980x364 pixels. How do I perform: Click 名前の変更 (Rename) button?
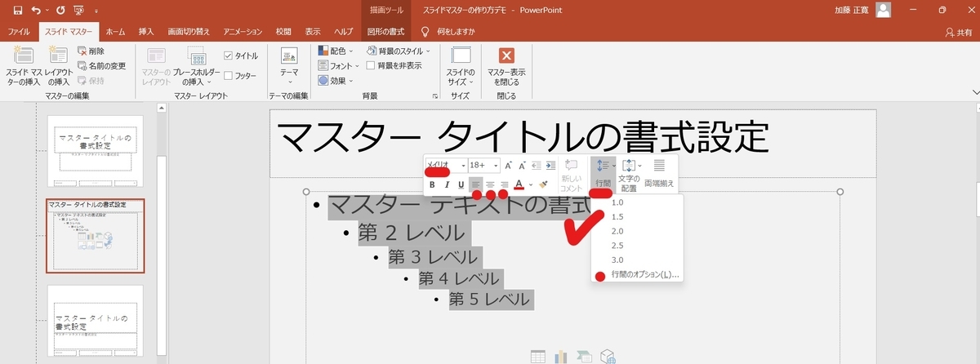(x=102, y=65)
